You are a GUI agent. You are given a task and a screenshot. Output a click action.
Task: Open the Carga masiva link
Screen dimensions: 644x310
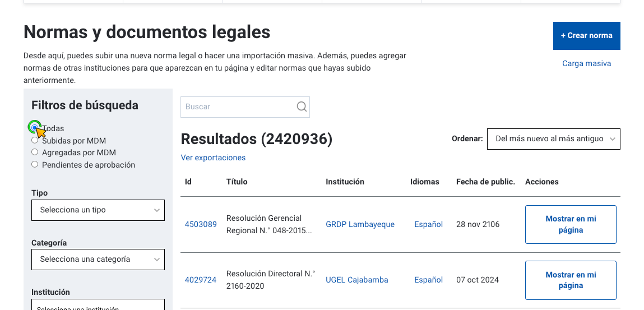pyautogui.click(x=586, y=64)
